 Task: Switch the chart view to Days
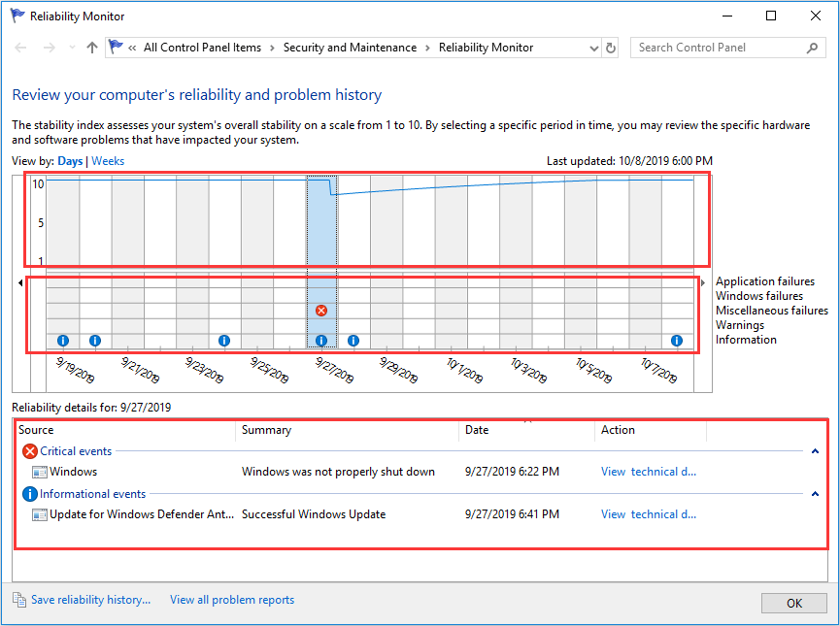70,161
